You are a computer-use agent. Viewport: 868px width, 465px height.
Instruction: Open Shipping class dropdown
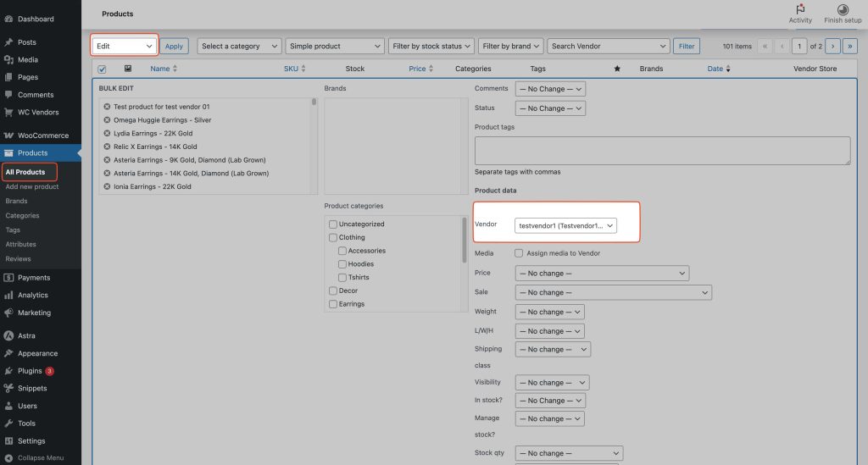[553, 350]
